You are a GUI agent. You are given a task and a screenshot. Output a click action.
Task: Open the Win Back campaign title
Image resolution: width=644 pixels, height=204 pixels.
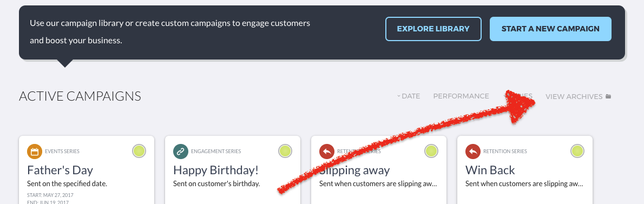coord(490,170)
